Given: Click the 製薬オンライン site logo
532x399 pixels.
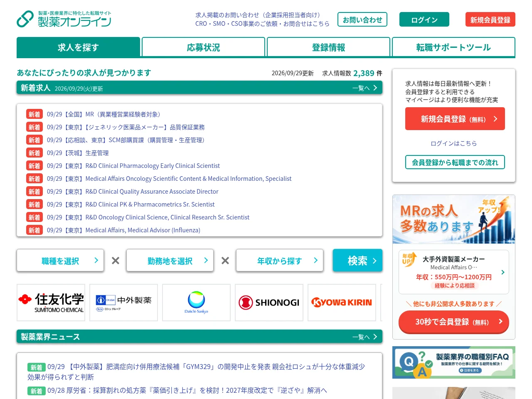Looking at the screenshot, I should tap(64, 19).
